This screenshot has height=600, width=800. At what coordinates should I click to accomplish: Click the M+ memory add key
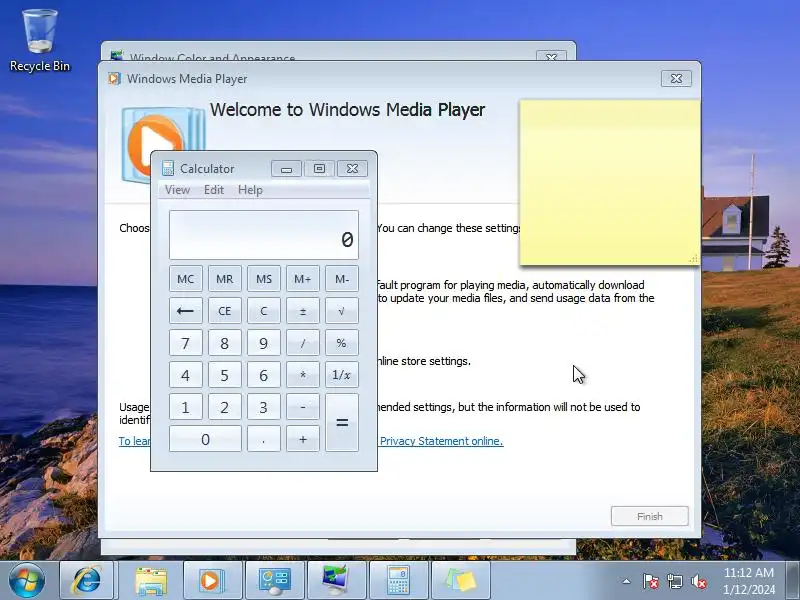click(303, 279)
